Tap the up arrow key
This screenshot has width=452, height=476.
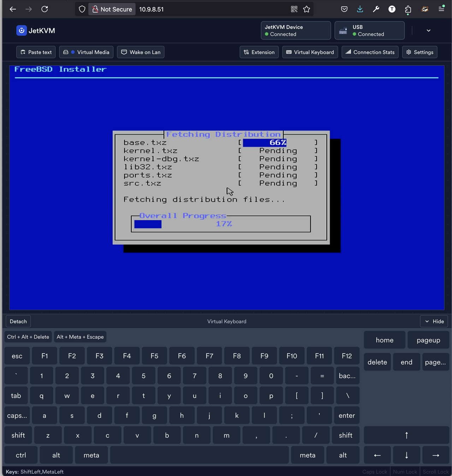(406, 435)
